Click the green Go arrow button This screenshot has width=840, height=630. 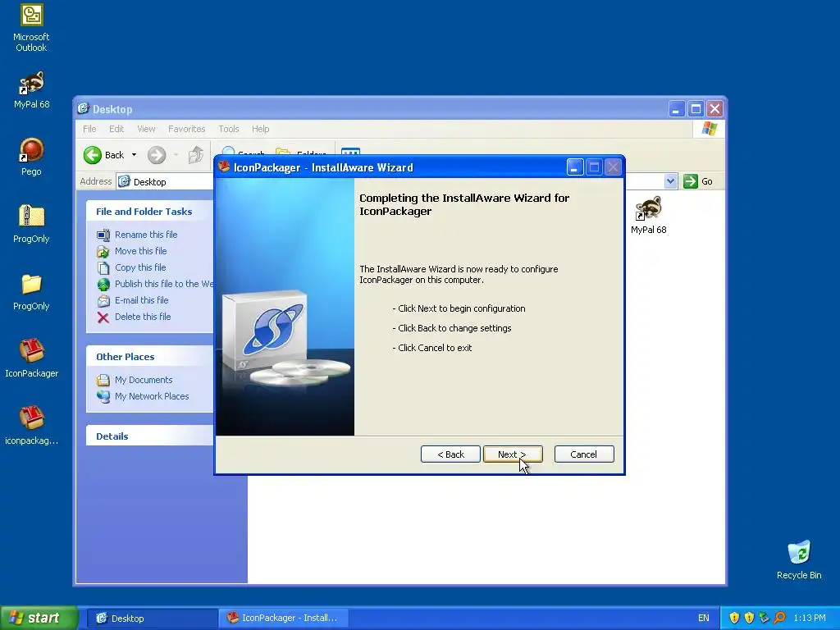691,181
